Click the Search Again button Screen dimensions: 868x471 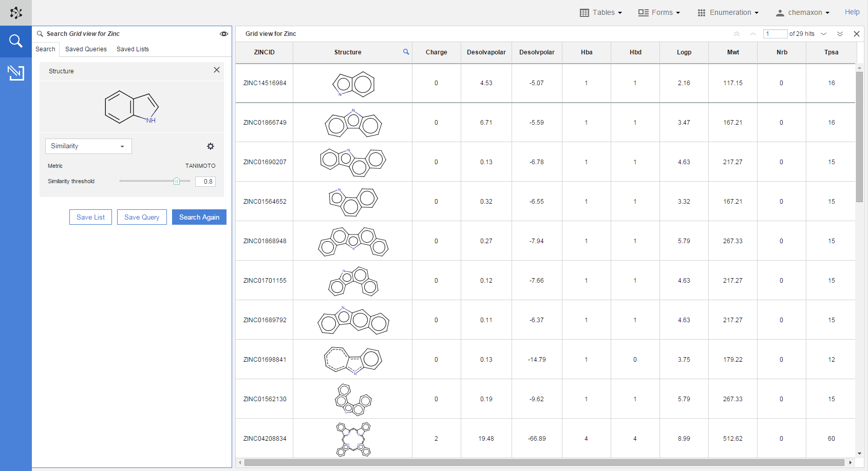199,217
